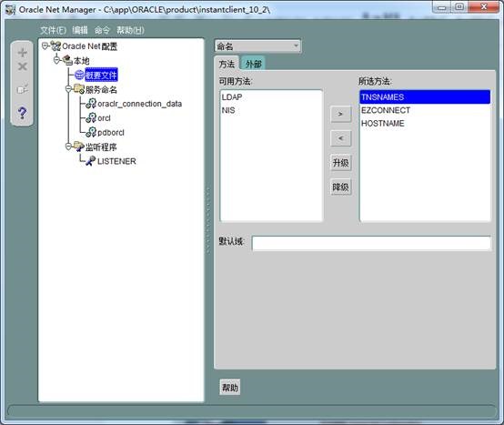The image size is (504, 425).
Task: Collapse the 服务命名 tree node
Action: point(68,89)
